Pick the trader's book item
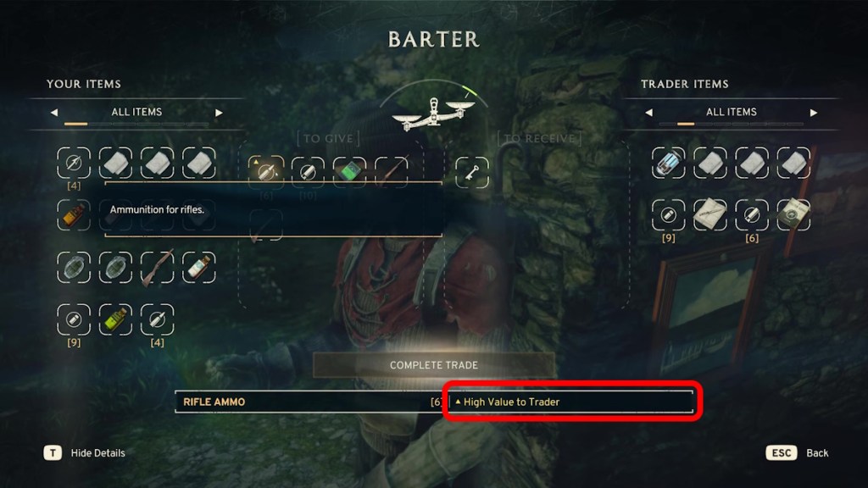Screen dimensions: 868x488 (793, 214)
